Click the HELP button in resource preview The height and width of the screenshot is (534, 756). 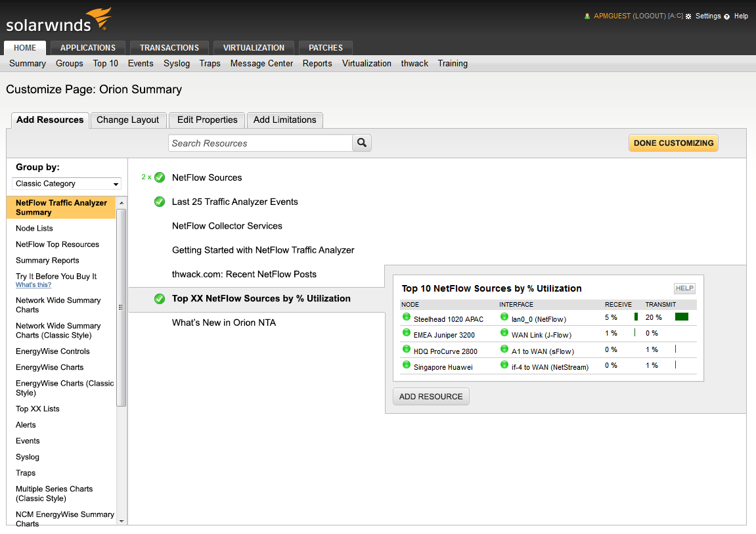tap(684, 288)
